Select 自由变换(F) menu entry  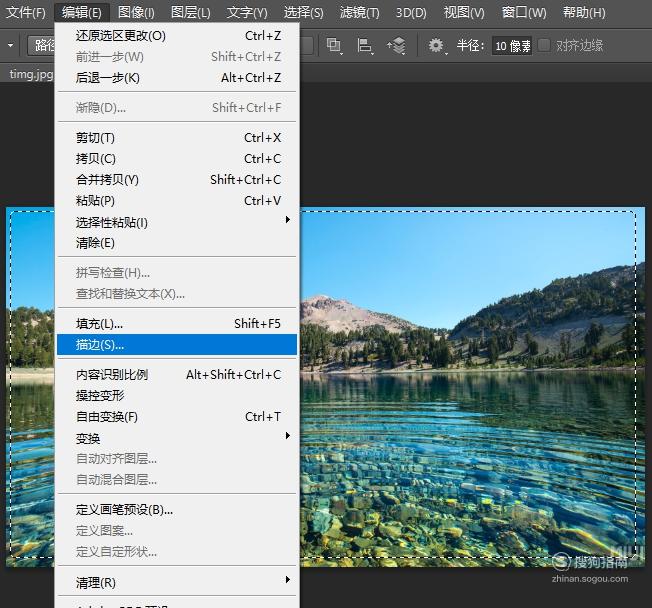click(177, 417)
